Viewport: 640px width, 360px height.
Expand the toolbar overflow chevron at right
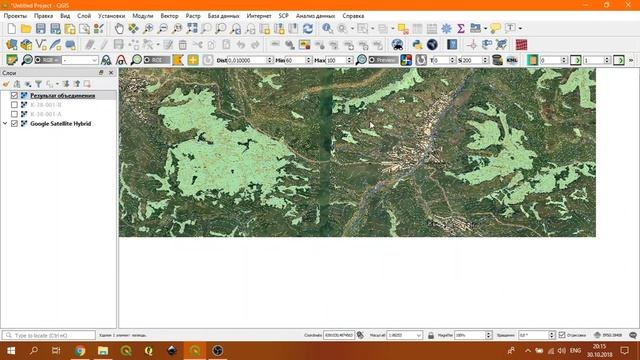tap(631, 60)
